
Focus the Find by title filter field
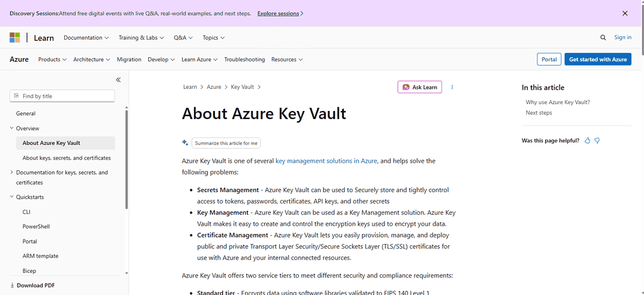pyautogui.click(x=62, y=96)
